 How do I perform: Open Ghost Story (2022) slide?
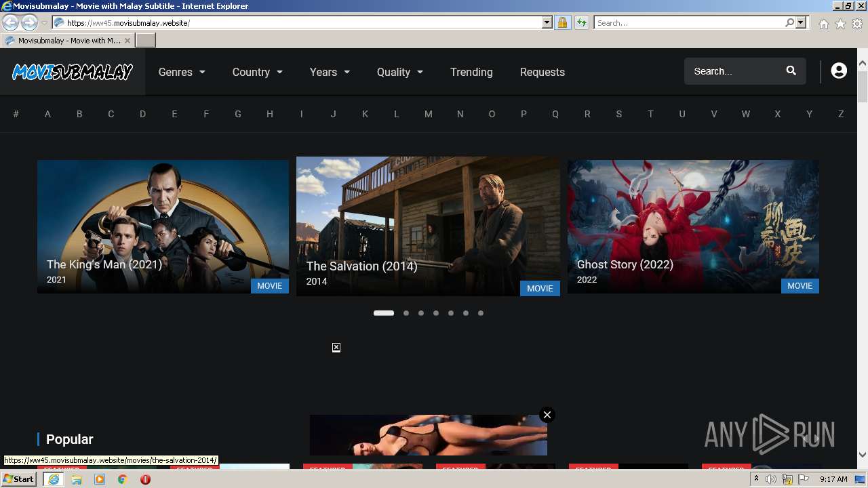coord(693,226)
